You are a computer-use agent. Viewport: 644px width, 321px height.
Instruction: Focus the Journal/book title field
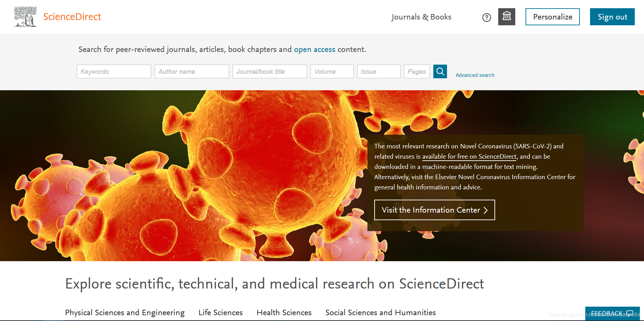click(270, 71)
